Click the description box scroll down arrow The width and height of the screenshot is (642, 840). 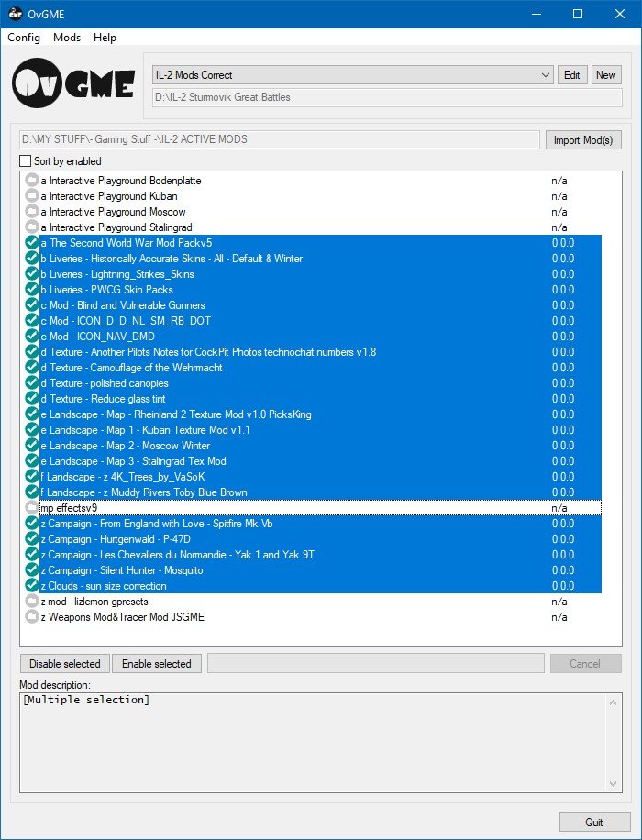coord(614,784)
